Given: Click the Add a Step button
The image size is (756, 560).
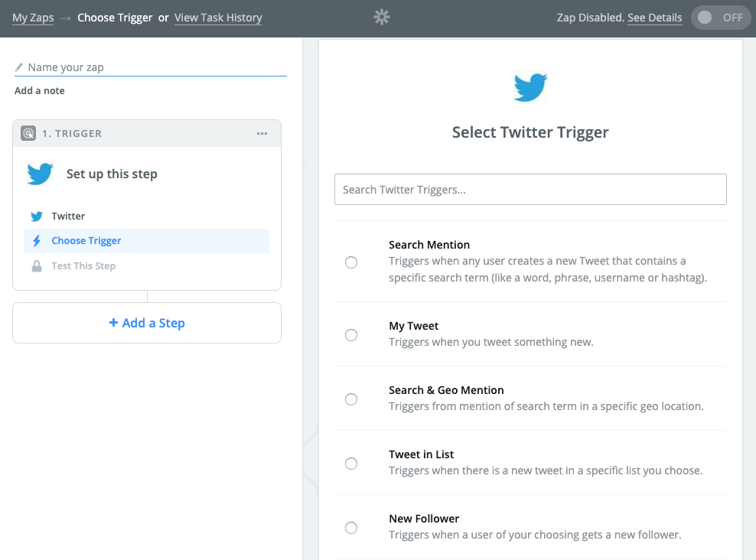Looking at the screenshot, I should pyautogui.click(x=147, y=323).
